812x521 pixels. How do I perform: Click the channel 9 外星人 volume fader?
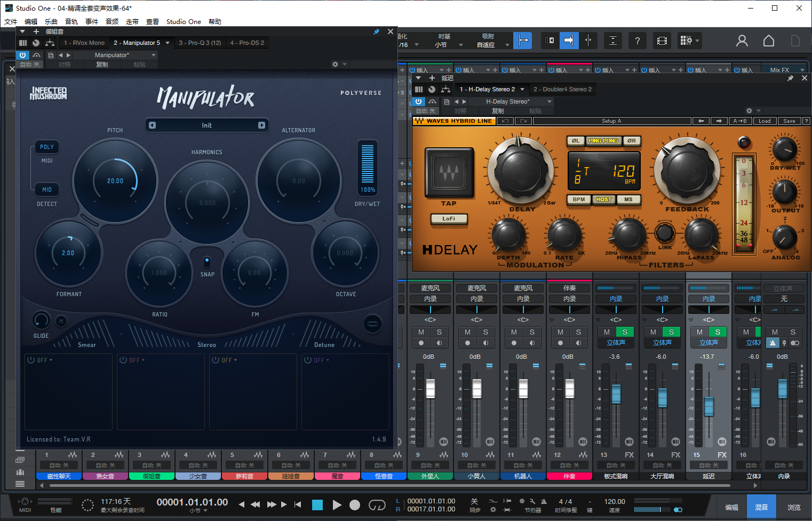coord(431,389)
